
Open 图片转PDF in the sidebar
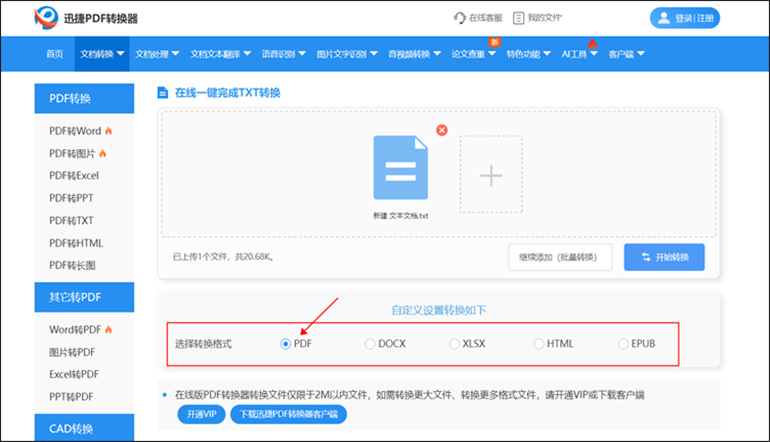(72, 352)
